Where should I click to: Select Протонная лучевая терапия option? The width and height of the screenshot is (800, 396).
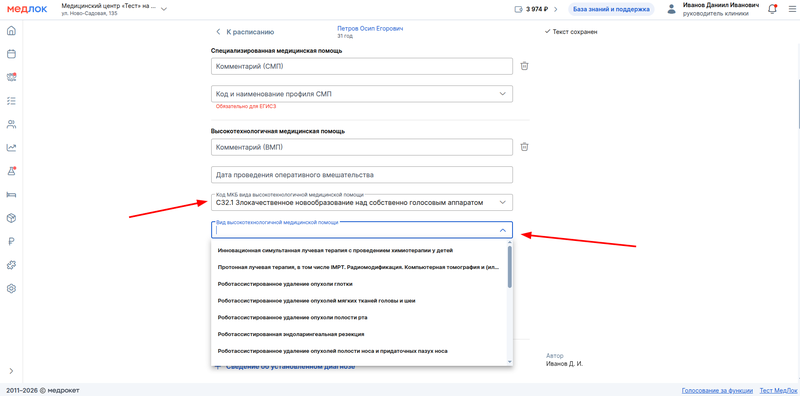coord(359,267)
